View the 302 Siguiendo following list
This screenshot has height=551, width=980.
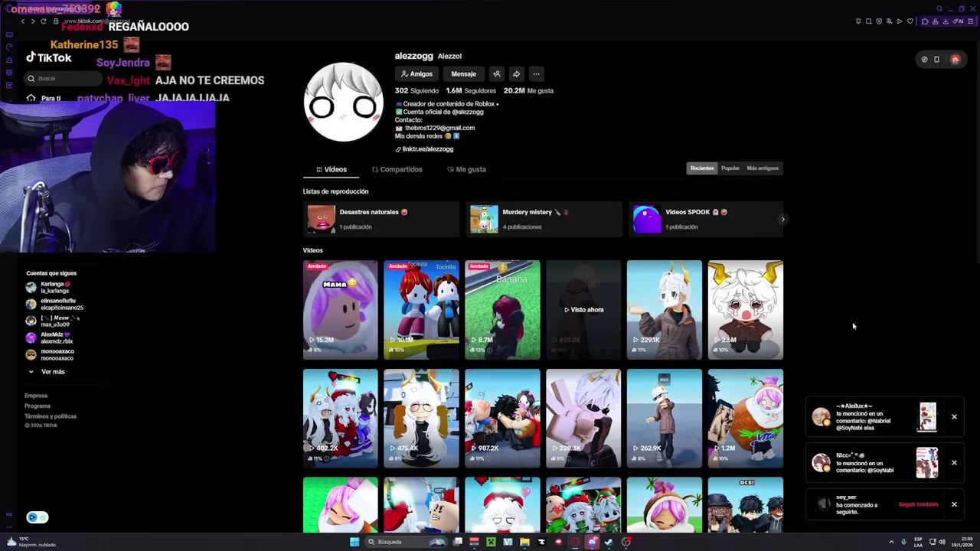[x=416, y=90]
